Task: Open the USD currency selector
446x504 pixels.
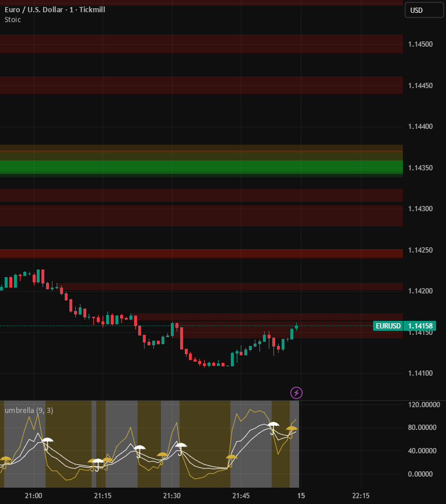Action: coord(424,10)
